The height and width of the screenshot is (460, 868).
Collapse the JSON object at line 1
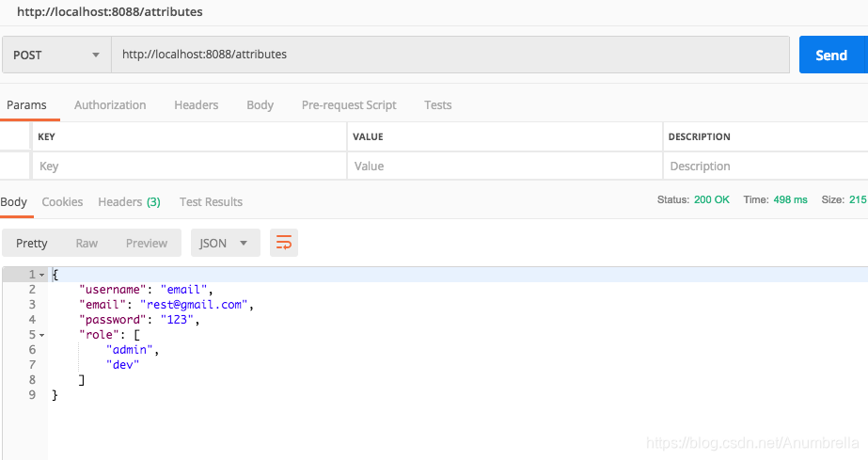click(41, 275)
